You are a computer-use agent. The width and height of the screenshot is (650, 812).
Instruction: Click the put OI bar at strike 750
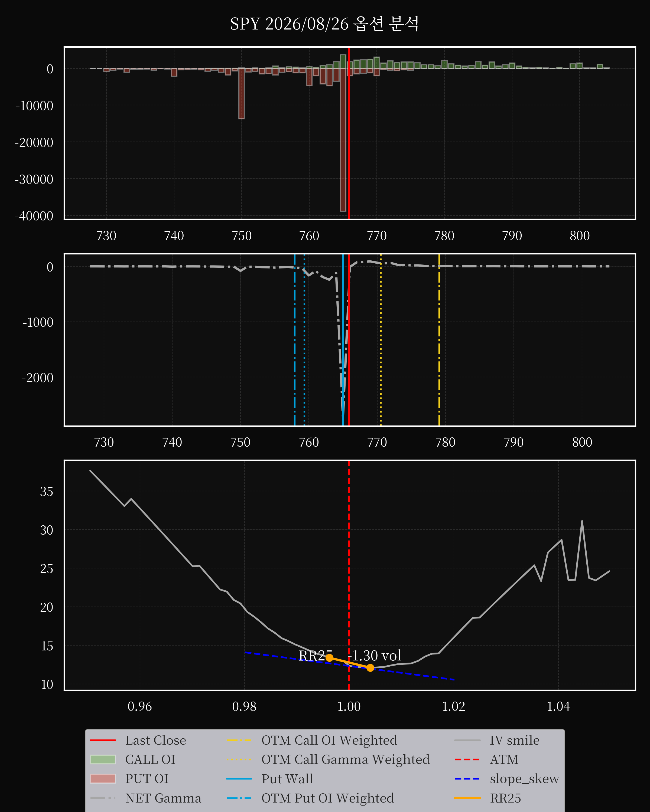[242, 93]
